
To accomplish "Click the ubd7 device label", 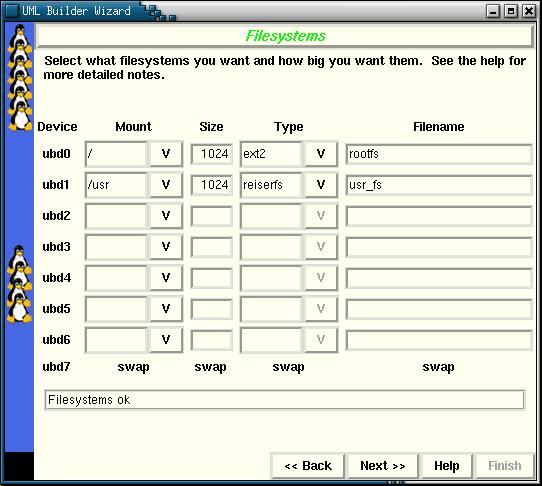I will (56, 366).
